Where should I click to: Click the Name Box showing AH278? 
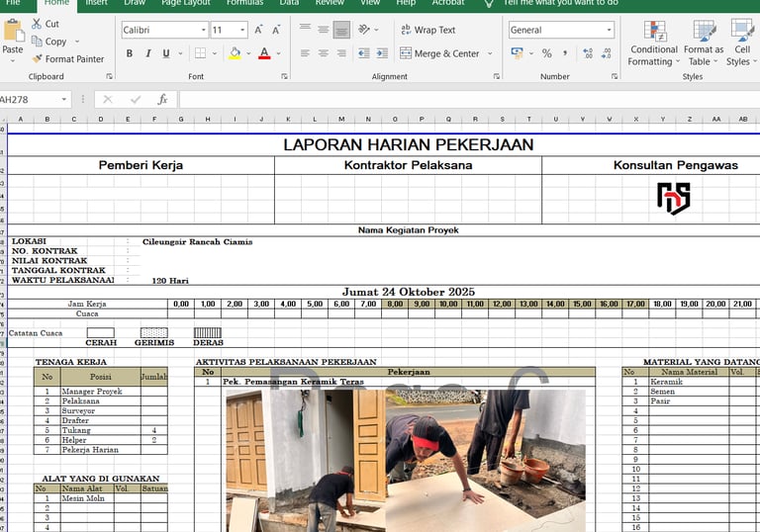(x=28, y=99)
